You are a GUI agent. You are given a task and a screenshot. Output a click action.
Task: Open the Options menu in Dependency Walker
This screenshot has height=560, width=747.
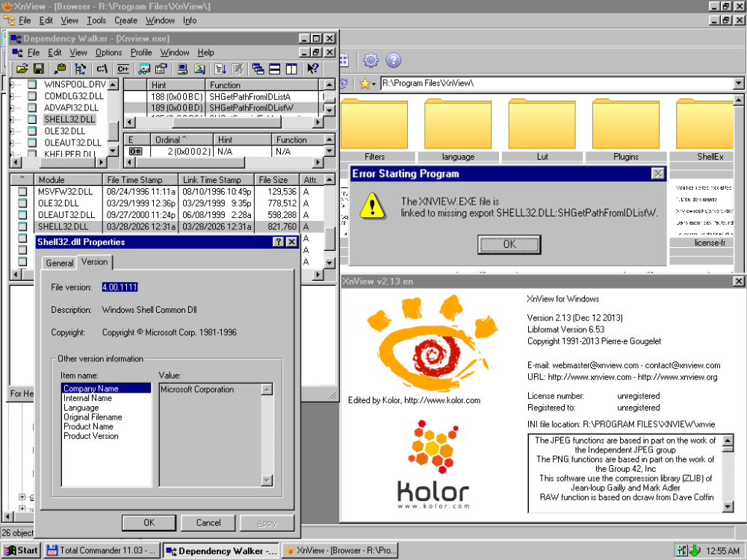[108, 52]
